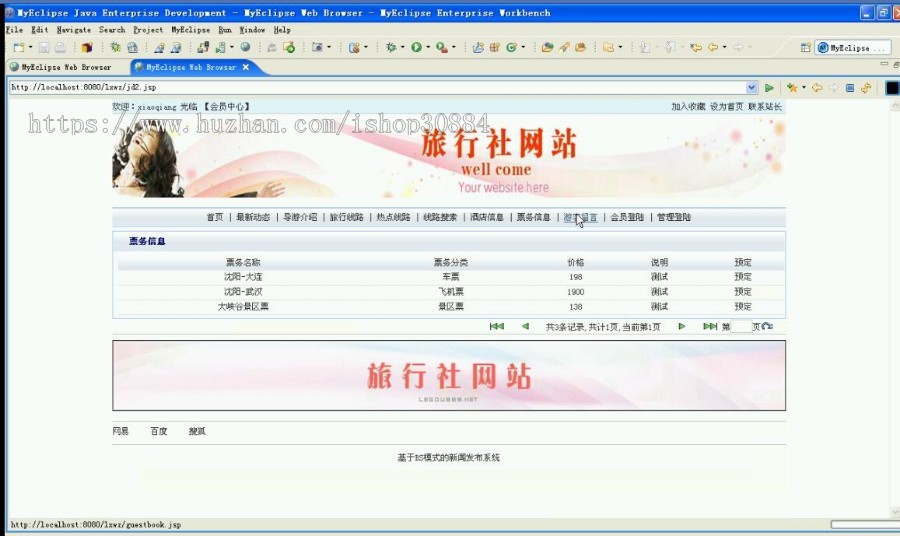Open the 旅行线路 navigation link
This screenshot has width=900, height=536.
click(347, 217)
